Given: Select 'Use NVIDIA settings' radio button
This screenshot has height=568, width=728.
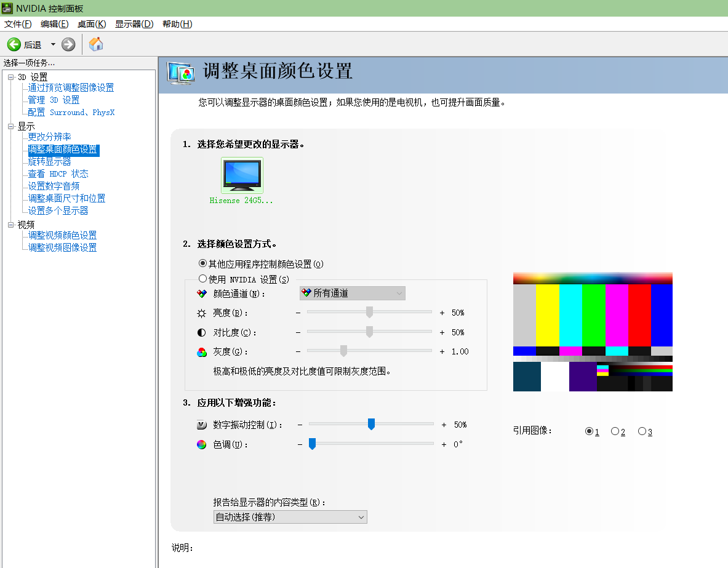Looking at the screenshot, I should 202,279.
